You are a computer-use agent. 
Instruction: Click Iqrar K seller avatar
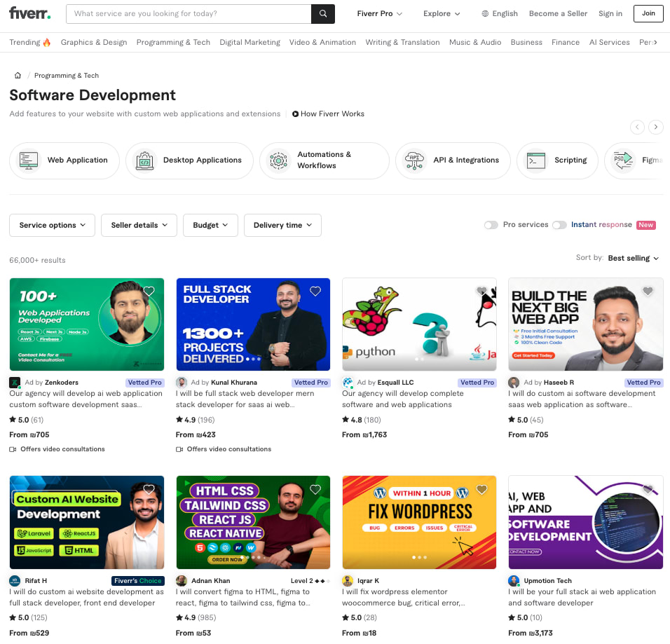(x=348, y=581)
